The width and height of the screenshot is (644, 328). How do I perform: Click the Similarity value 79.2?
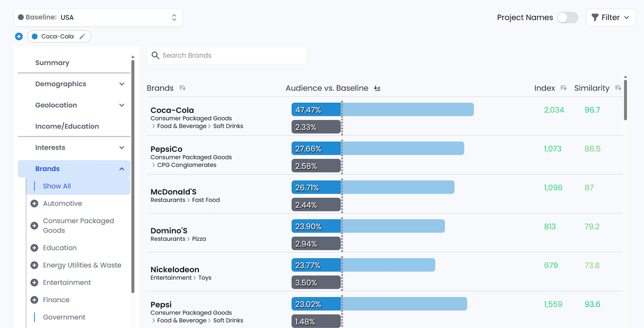(x=592, y=226)
